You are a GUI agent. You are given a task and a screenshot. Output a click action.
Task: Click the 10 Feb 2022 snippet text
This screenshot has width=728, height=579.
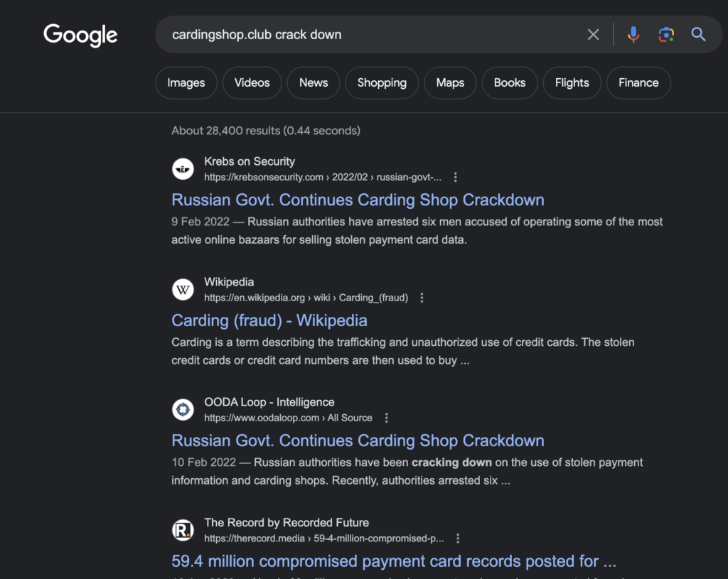click(x=407, y=471)
